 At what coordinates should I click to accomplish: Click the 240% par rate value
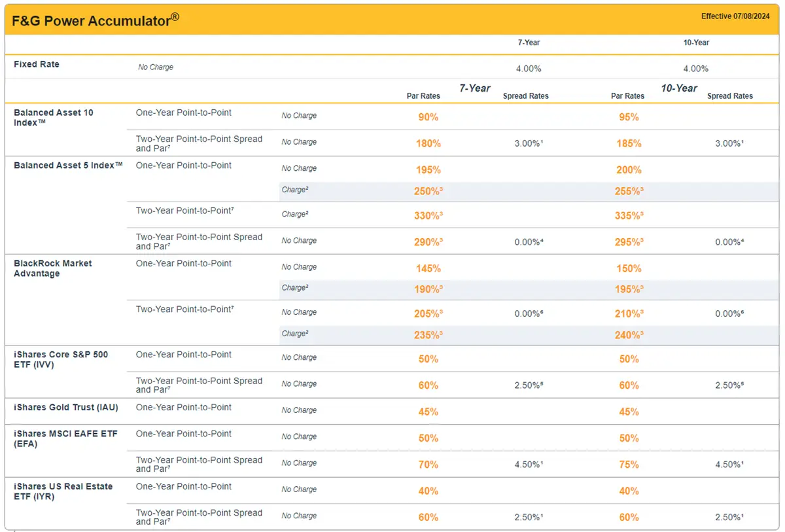pyautogui.click(x=630, y=335)
